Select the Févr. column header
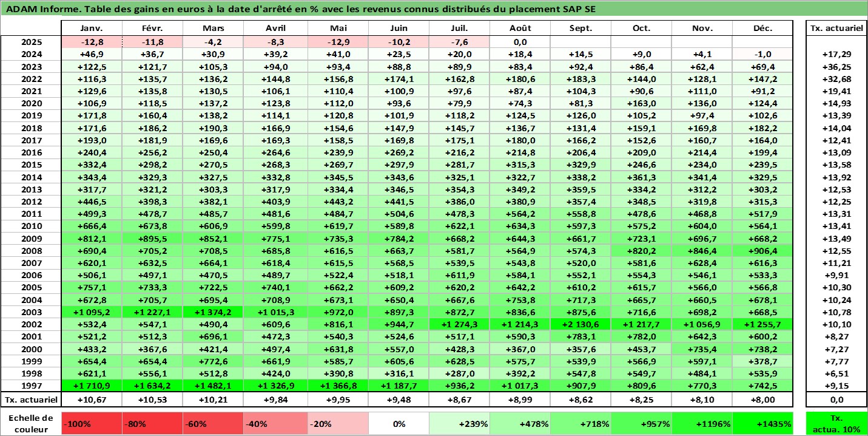Screen dimensions: 868x436 pyautogui.click(x=153, y=29)
